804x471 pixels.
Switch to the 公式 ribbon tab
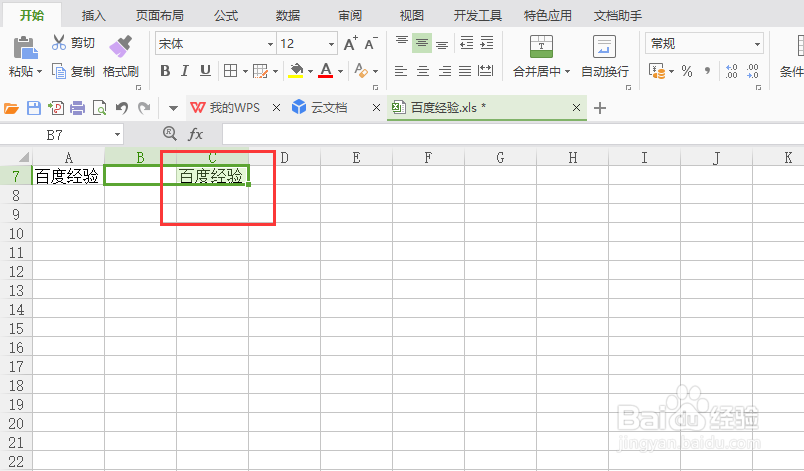226,15
